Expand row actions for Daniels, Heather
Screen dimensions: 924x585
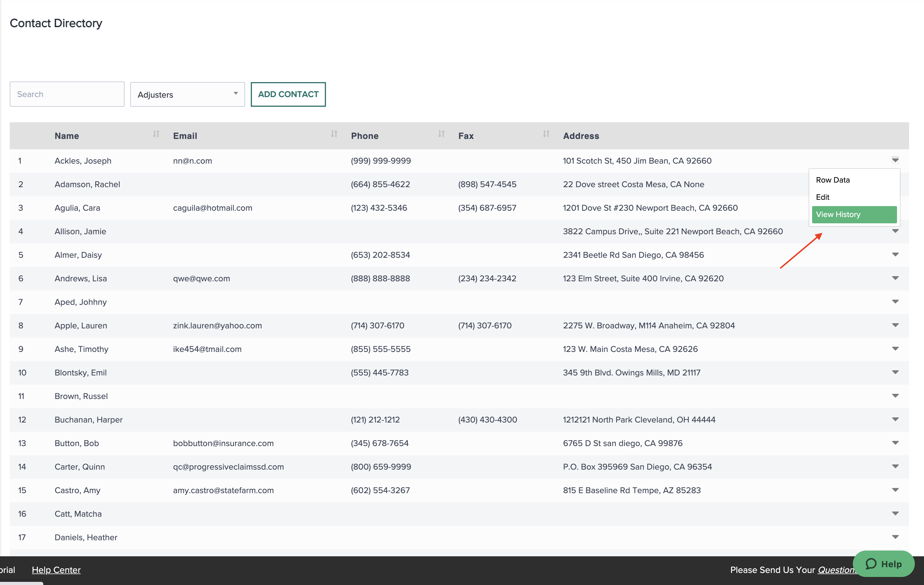click(x=895, y=537)
